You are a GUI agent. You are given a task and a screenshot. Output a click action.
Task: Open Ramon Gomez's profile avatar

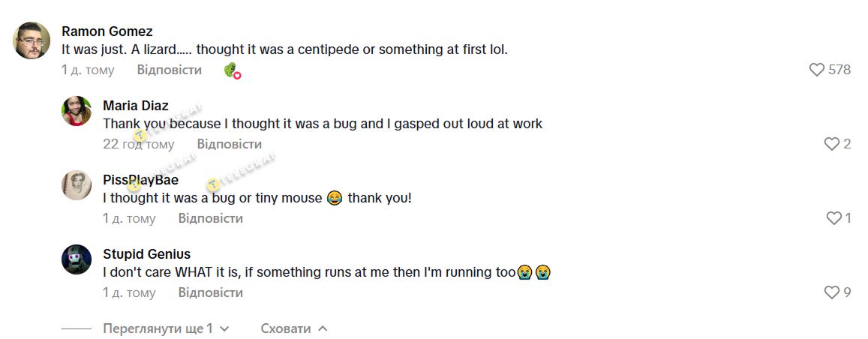tap(32, 40)
